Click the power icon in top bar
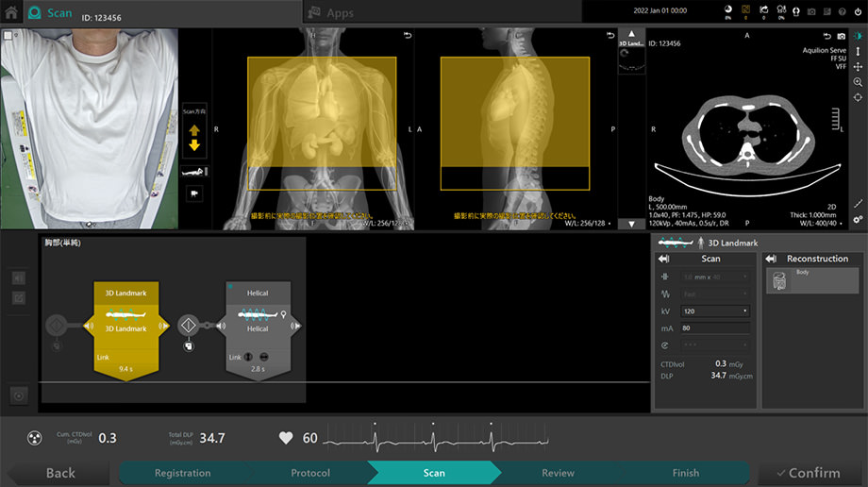This screenshot has height=487, width=868. point(858,11)
